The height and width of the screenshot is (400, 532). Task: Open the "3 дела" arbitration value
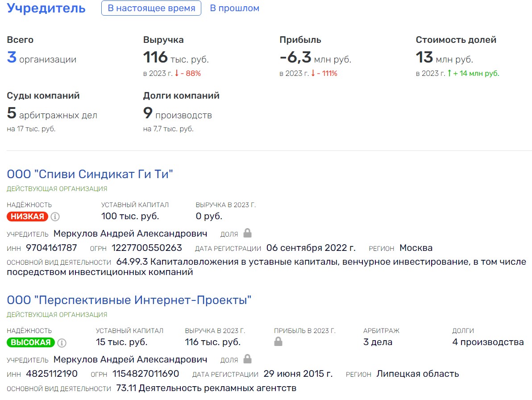[x=378, y=342]
